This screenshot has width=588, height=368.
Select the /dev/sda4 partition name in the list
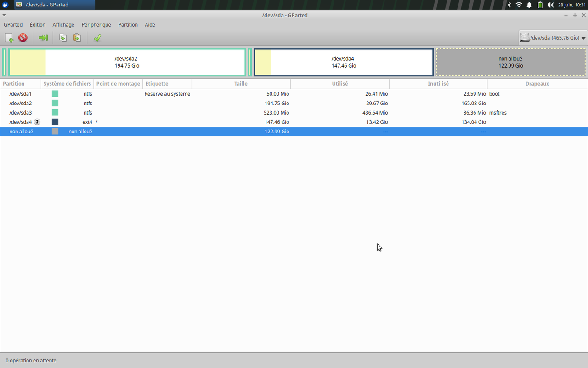coord(21,122)
